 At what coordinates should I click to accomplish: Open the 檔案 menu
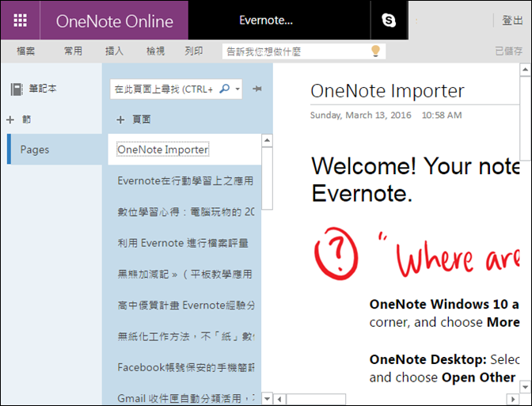coord(26,51)
